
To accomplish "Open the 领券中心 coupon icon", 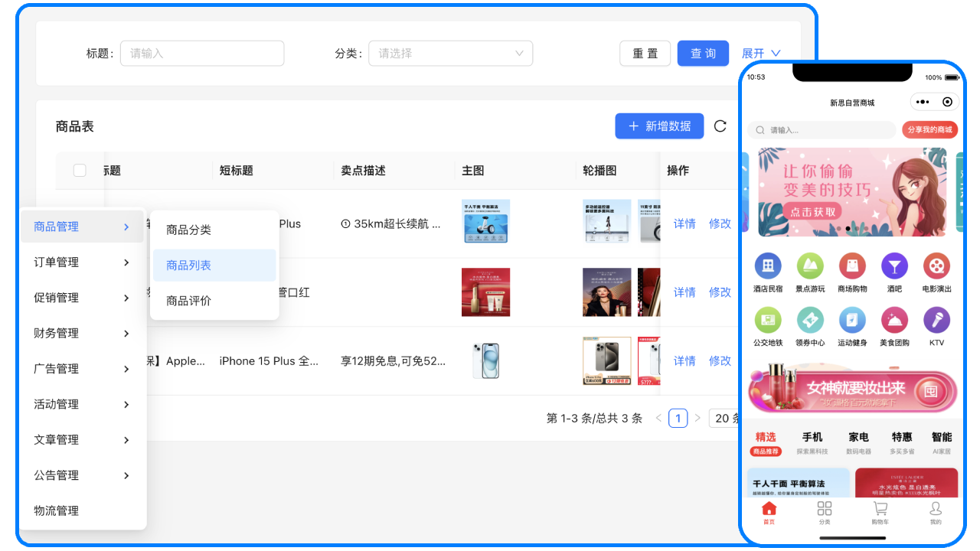I will tap(810, 320).
